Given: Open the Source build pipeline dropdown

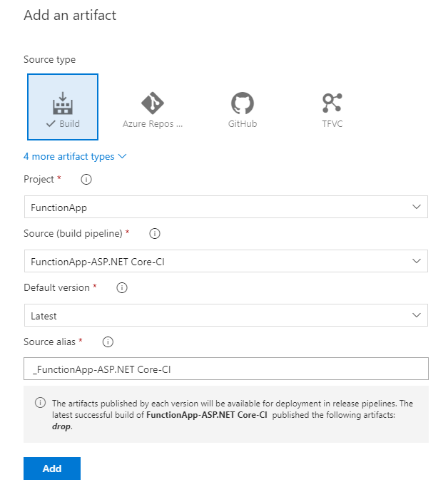Looking at the screenshot, I should pos(226,261).
